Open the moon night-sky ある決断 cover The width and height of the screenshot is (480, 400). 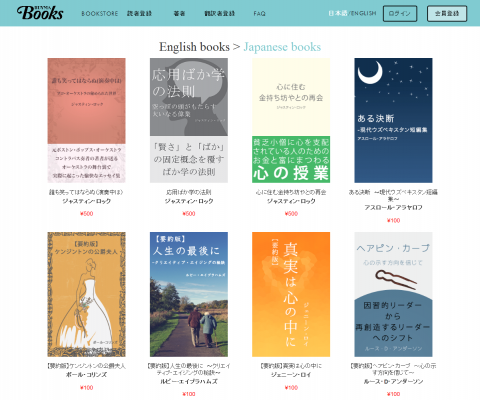[393, 120]
